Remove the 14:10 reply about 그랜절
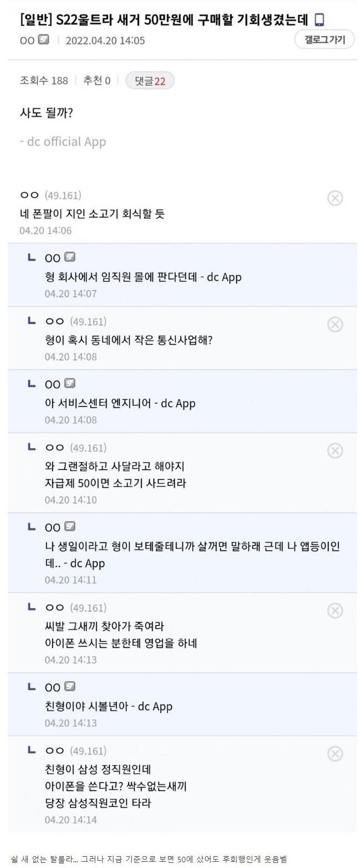 [334, 450]
